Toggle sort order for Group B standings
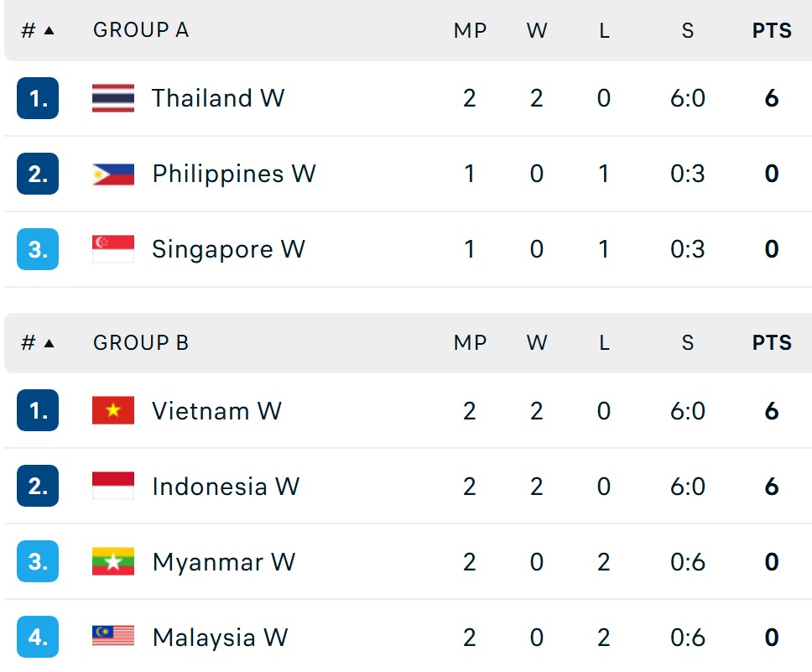The width and height of the screenshot is (812, 672). (34, 342)
